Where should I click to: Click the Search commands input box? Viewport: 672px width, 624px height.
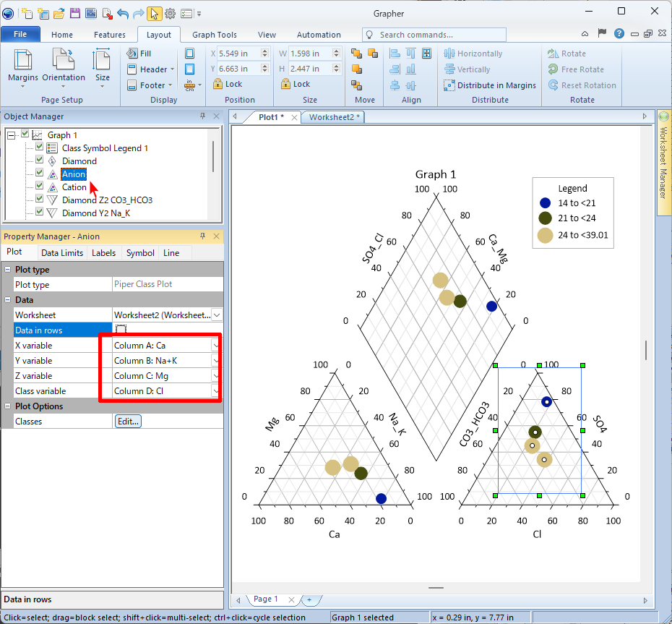441,35
